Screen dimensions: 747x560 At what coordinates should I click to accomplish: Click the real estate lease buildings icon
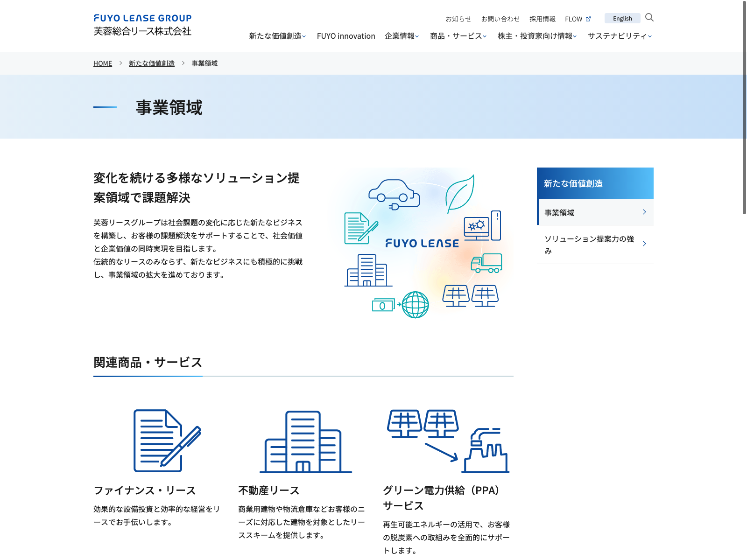tap(305, 441)
